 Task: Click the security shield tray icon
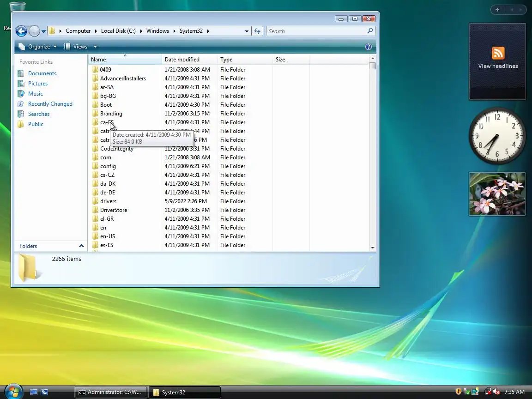pos(459,392)
